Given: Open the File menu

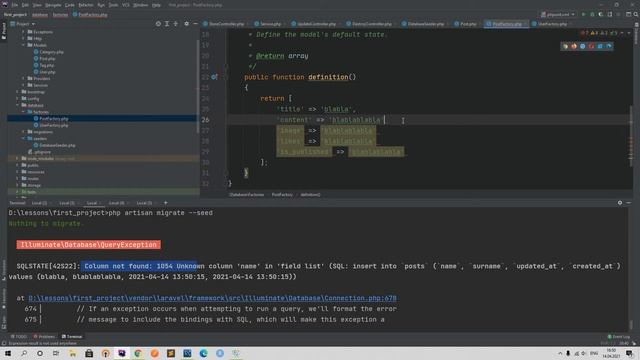Looking at the screenshot, I should tap(15, 5).
